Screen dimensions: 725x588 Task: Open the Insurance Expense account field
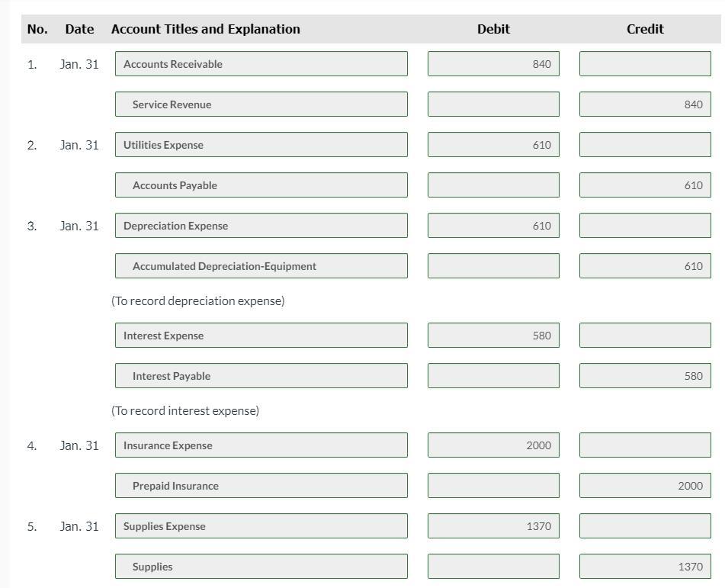[x=261, y=445]
